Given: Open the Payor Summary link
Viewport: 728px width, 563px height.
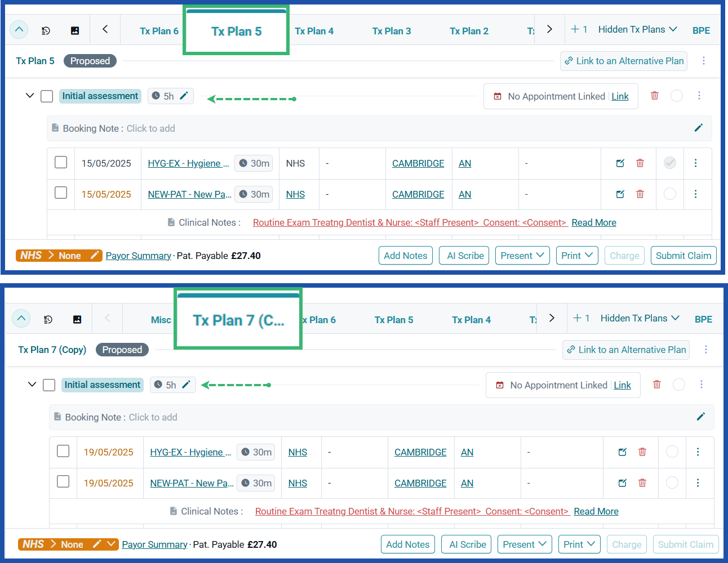Looking at the screenshot, I should 139,256.
